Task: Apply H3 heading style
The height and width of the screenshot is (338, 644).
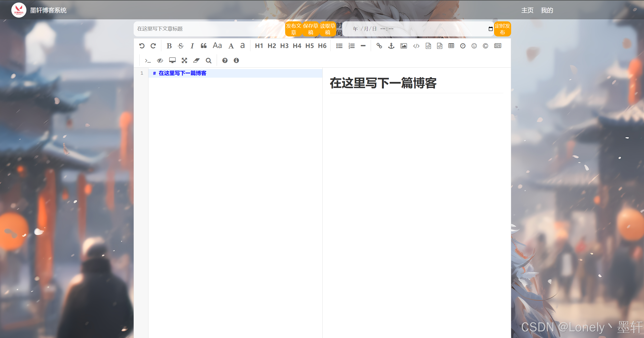Action: [x=284, y=46]
